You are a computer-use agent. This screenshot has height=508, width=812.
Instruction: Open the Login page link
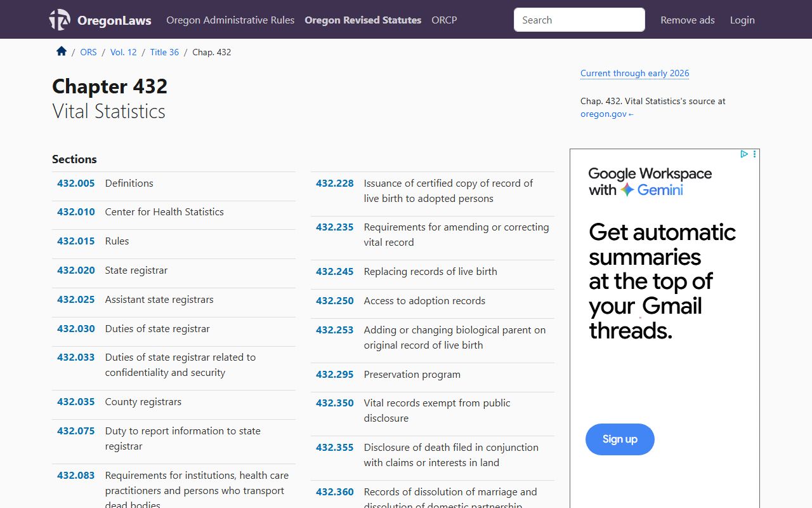point(742,20)
